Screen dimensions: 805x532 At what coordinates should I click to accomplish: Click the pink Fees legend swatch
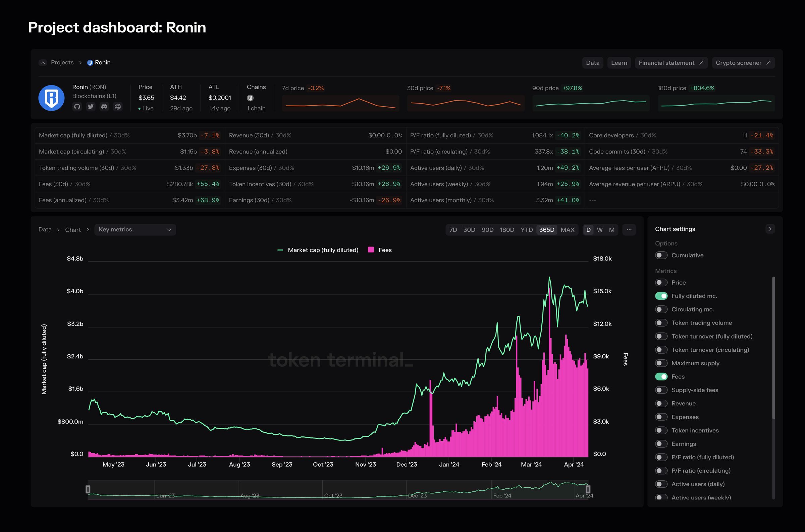click(x=371, y=250)
